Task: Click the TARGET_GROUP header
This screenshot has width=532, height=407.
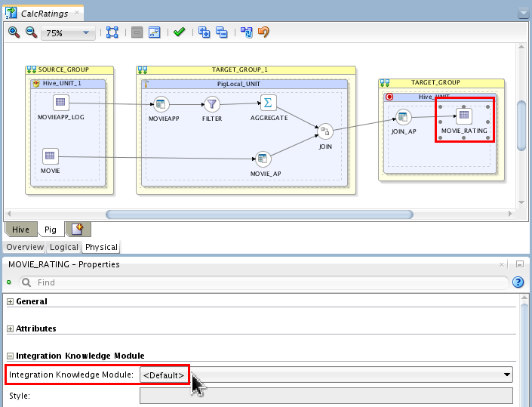Action: pyautogui.click(x=441, y=82)
